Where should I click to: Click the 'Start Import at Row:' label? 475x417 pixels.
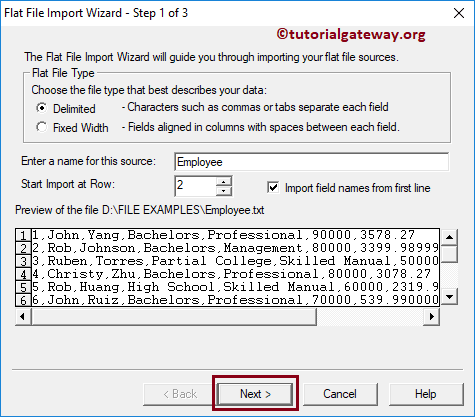68,184
